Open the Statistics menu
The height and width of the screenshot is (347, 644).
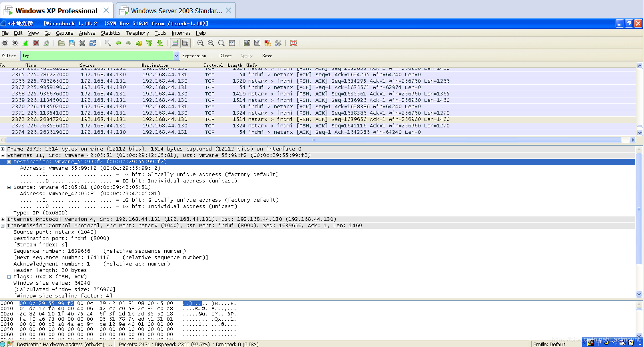110,33
